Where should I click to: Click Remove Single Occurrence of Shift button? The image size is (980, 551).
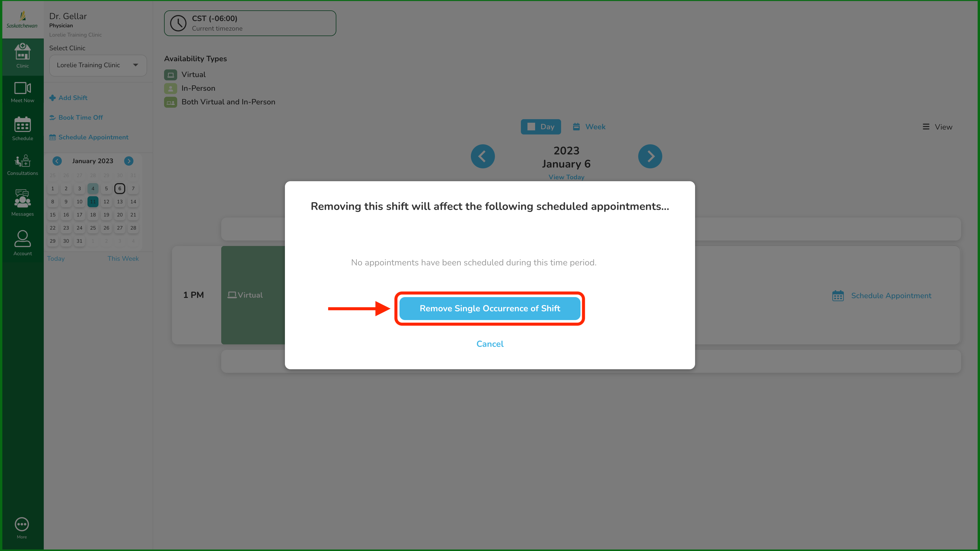(490, 308)
